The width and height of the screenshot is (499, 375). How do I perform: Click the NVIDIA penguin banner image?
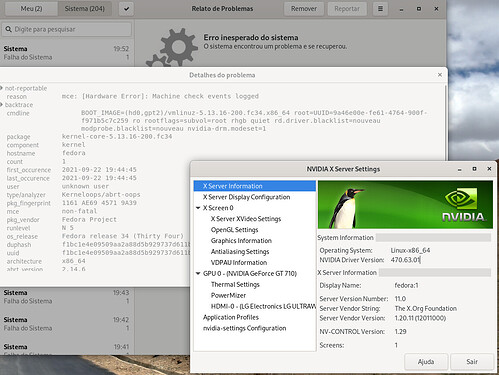405,204
